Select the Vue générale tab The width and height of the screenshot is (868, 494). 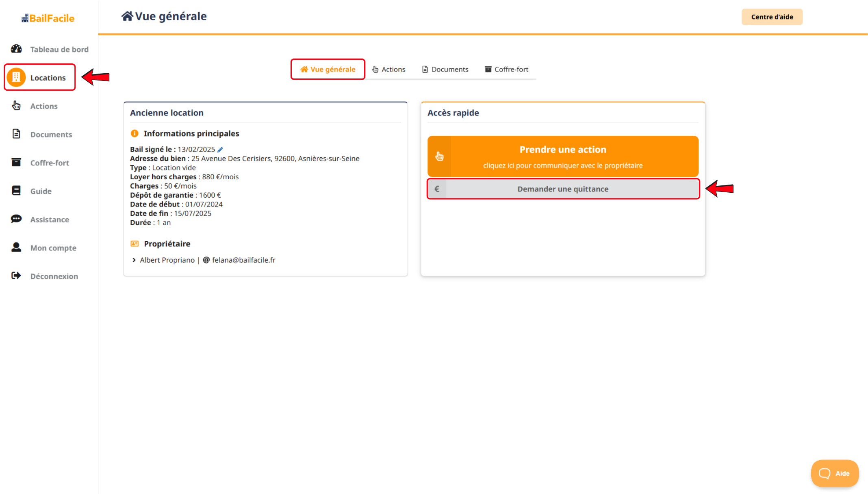[x=328, y=70]
